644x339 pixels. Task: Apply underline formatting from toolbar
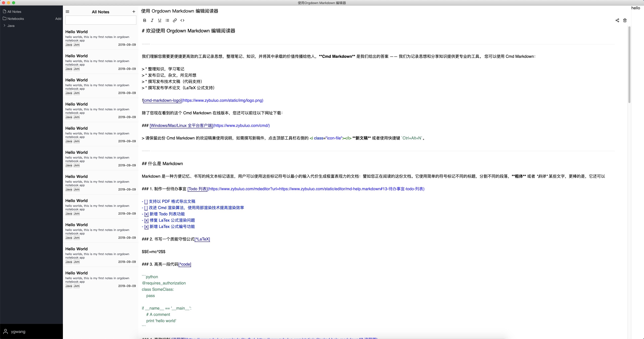coord(159,20)
